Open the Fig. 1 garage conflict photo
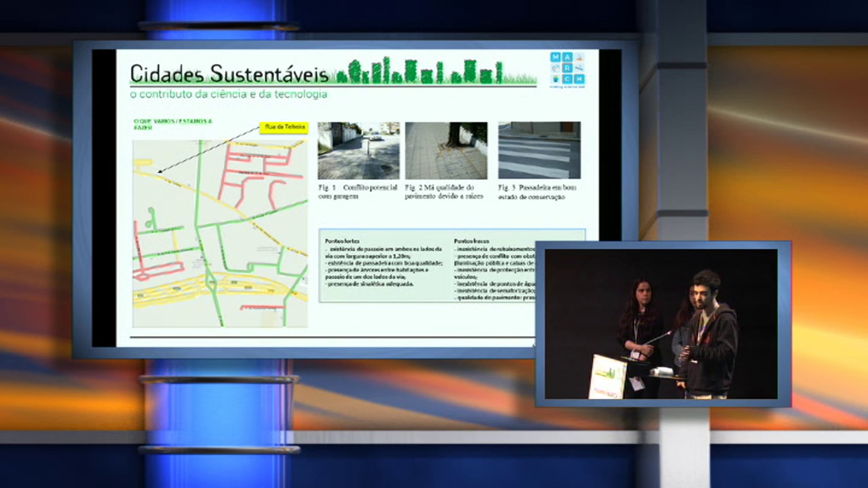868x488 pixels. point(359,150)
